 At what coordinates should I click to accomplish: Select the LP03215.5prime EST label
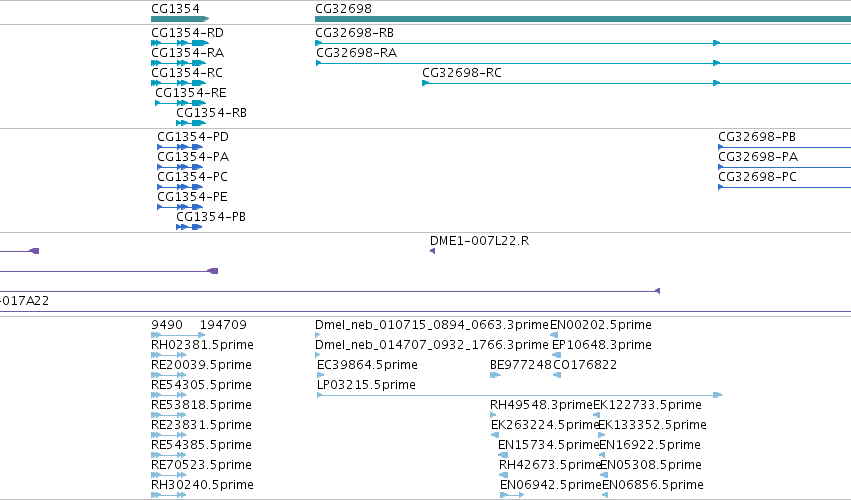point(366,385)
